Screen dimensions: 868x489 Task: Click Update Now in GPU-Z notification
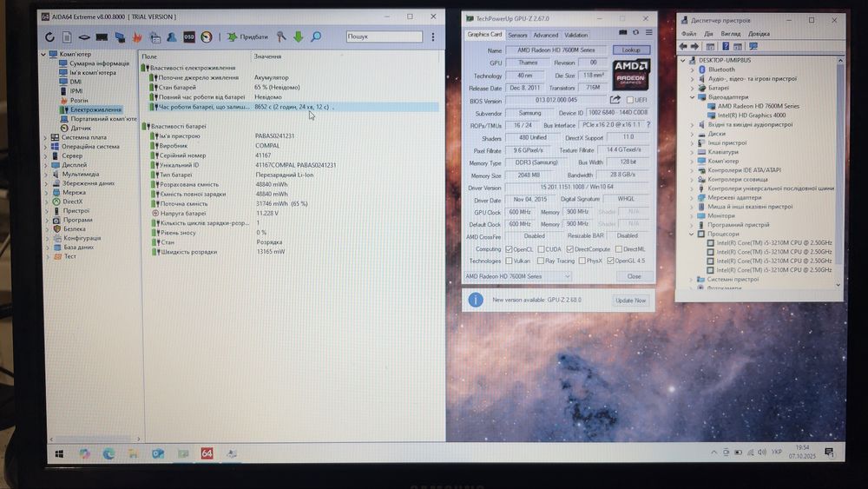pos(630,301)
